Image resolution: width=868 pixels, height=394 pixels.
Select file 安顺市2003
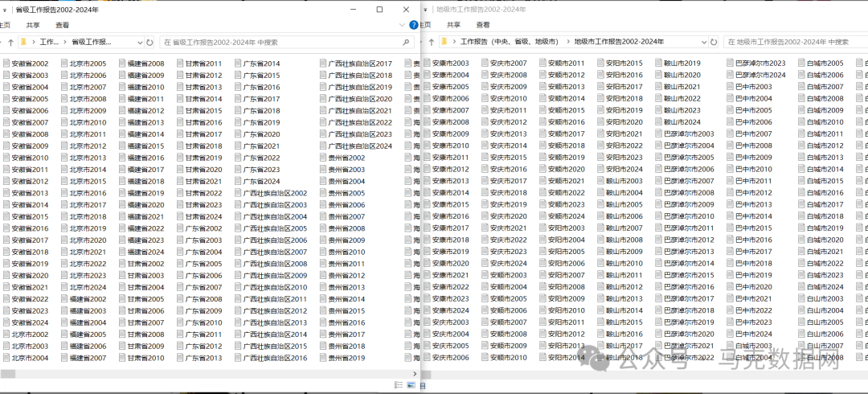click(x=504, y=276)
